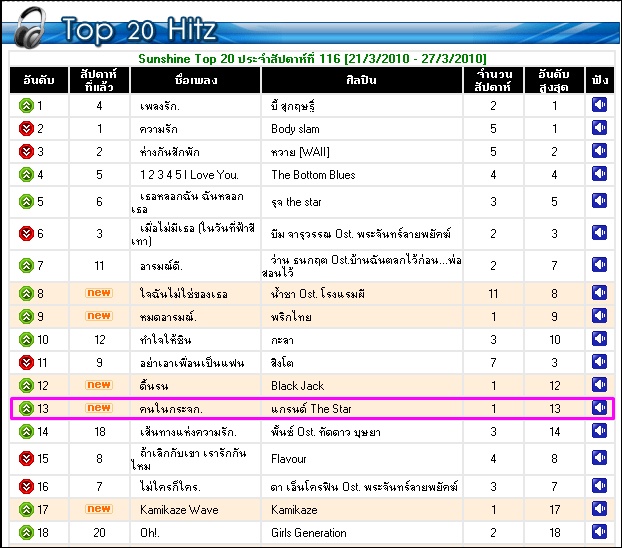Select artist name Black Jack
Viewport: 622px width, 548px height.
298,386
